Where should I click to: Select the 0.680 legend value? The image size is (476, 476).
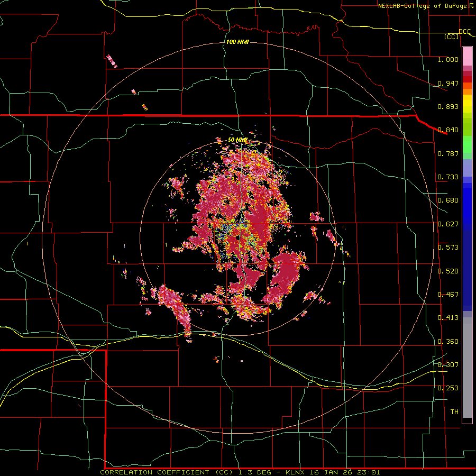tap(448, 200)
